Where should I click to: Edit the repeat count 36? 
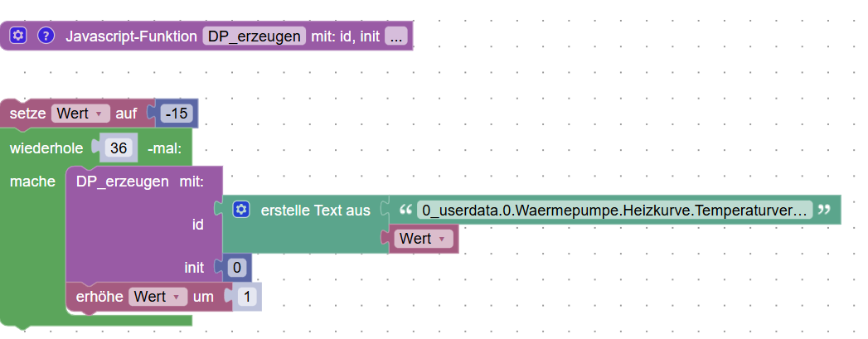coord(119,148)
